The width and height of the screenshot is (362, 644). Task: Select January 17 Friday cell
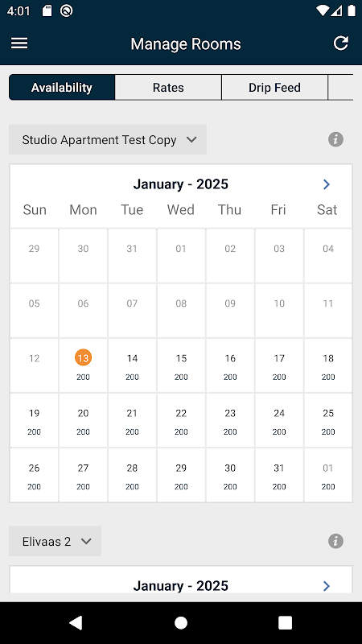coord(279,365)
